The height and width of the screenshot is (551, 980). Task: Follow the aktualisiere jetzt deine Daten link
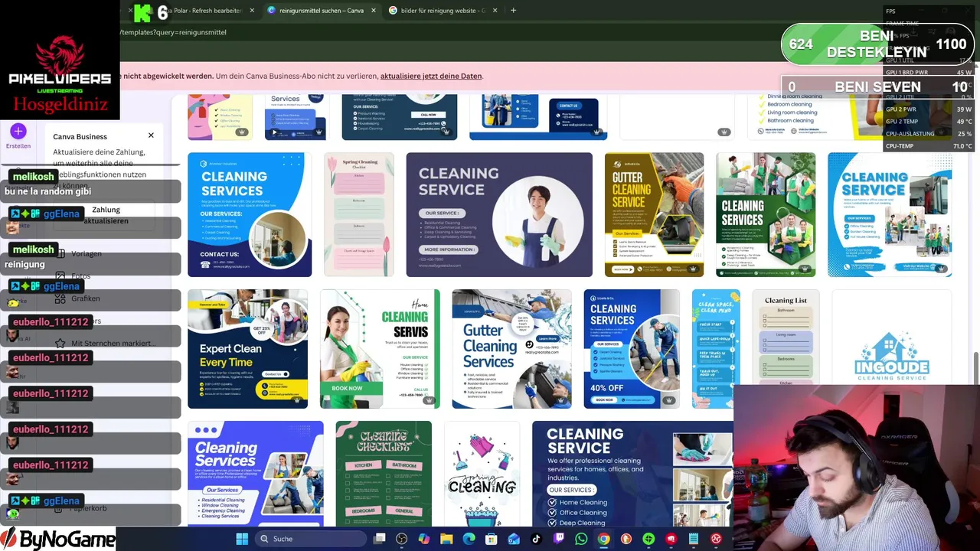pos(431,76)
